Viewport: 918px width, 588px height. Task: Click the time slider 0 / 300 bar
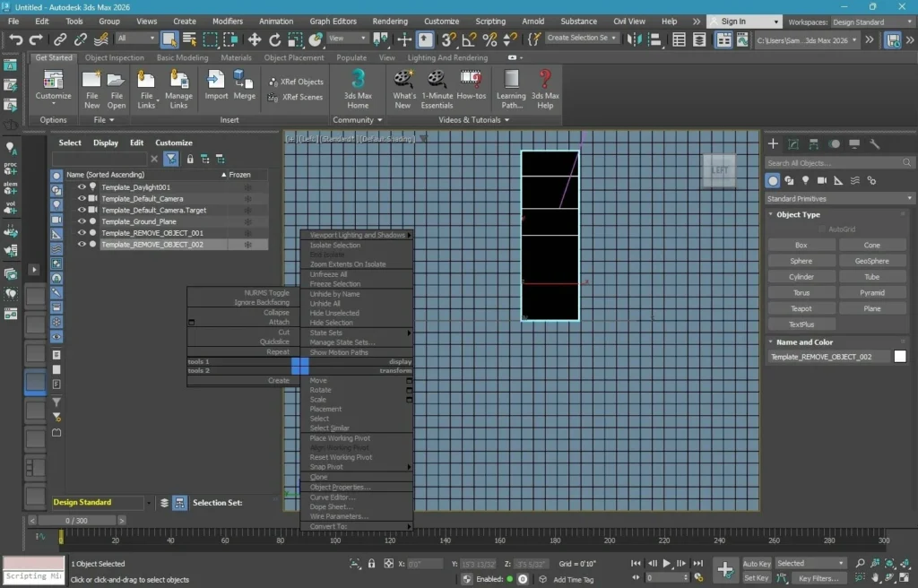point(76,520)
